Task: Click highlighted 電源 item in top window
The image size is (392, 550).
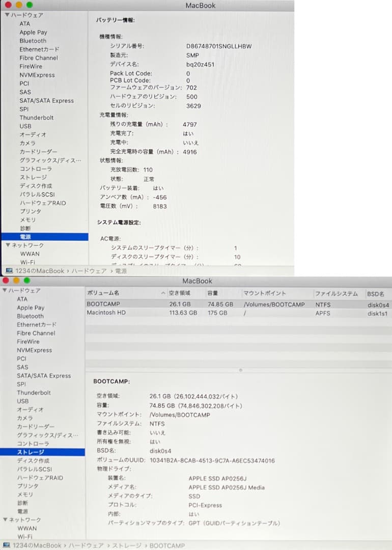Action: [x=44, y=237]
